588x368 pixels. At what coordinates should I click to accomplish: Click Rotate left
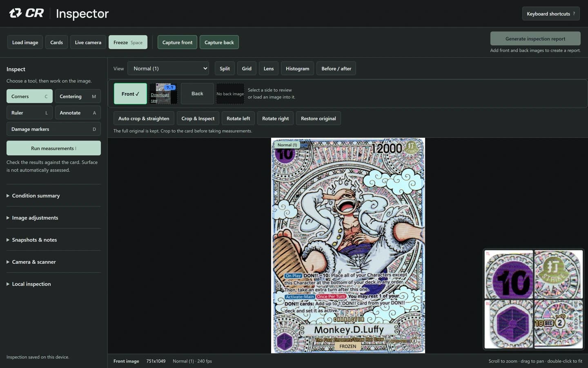[238, 118]
